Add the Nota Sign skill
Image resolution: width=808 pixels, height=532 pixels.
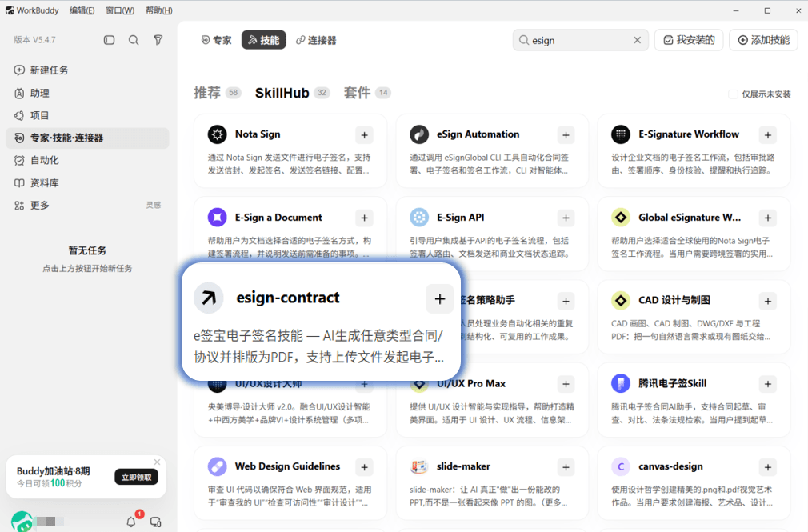pos(364,135)
